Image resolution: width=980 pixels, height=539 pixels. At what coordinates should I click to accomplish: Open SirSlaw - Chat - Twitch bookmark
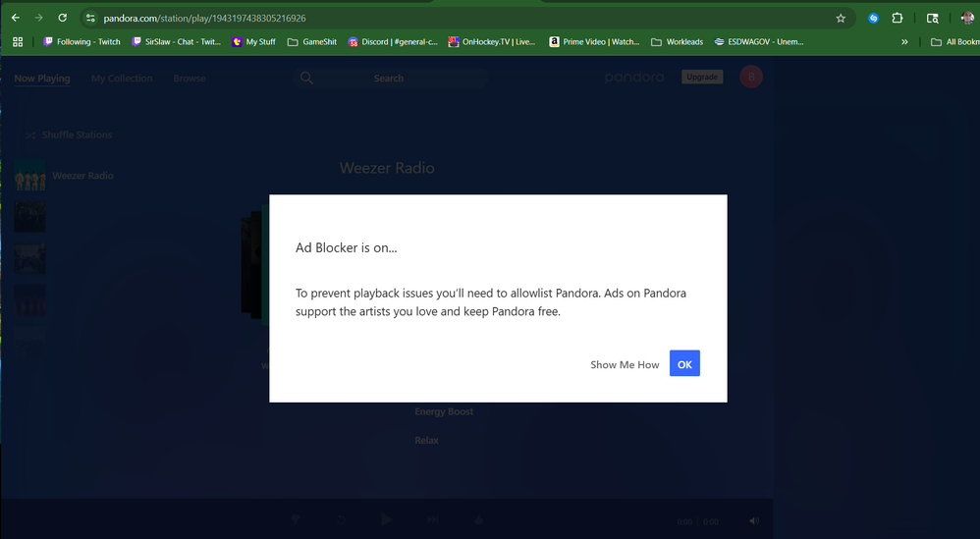coord(176,42)
